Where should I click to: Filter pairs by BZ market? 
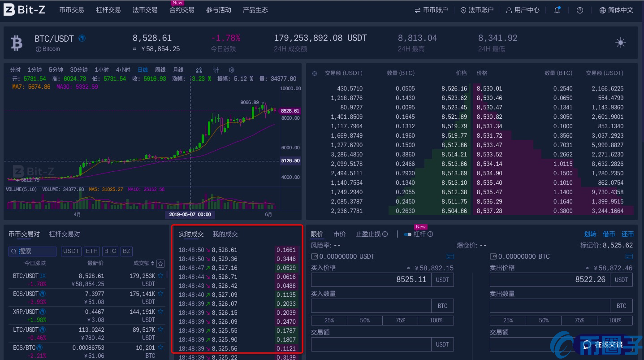tap(127, 251)
